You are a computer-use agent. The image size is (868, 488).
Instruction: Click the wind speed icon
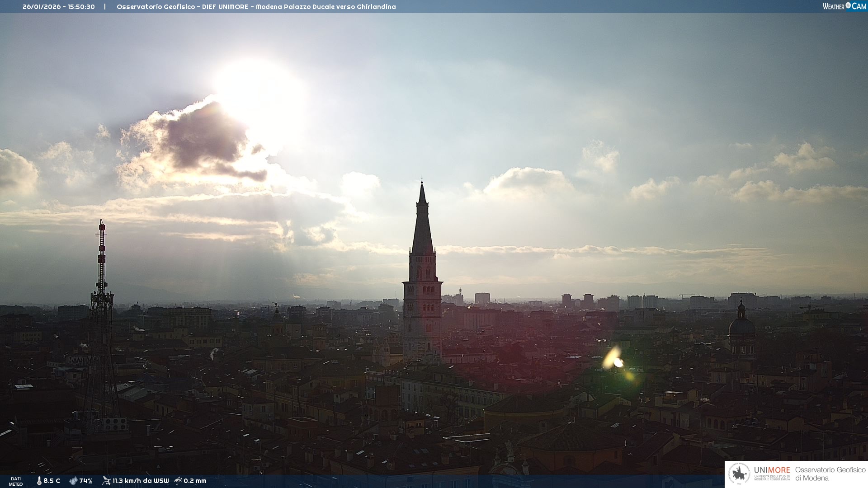(106, 481)
